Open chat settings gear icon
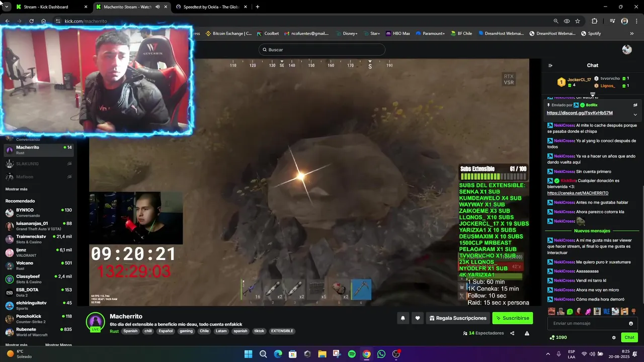 [x=614, y=337]
